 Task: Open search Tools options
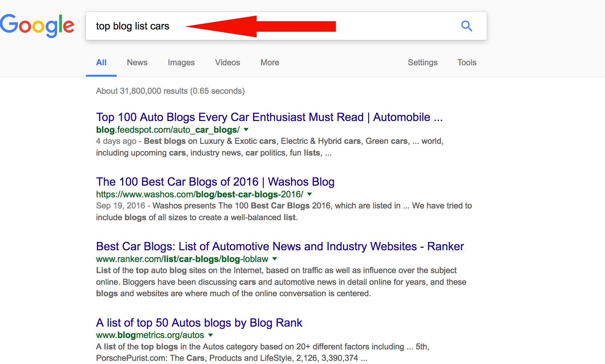pos(467,62)
